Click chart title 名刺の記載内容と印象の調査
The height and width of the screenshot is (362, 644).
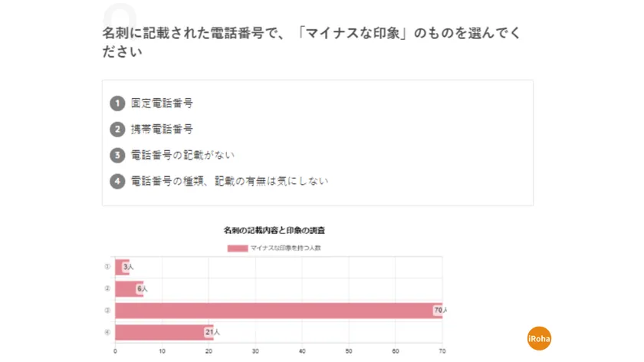274,230
